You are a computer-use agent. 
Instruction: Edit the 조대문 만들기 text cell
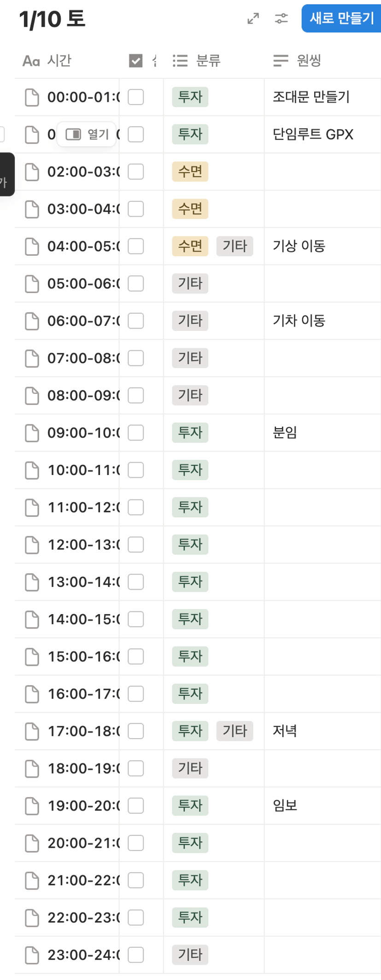[311, 97]
